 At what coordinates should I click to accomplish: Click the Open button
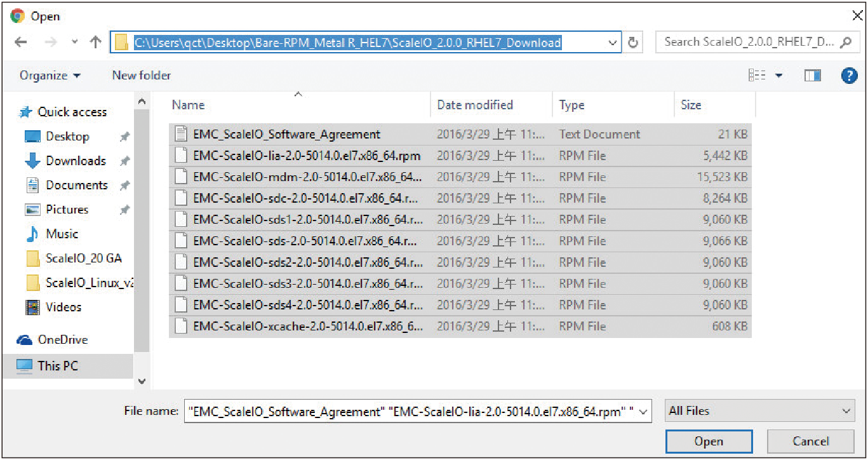(709, 442)
